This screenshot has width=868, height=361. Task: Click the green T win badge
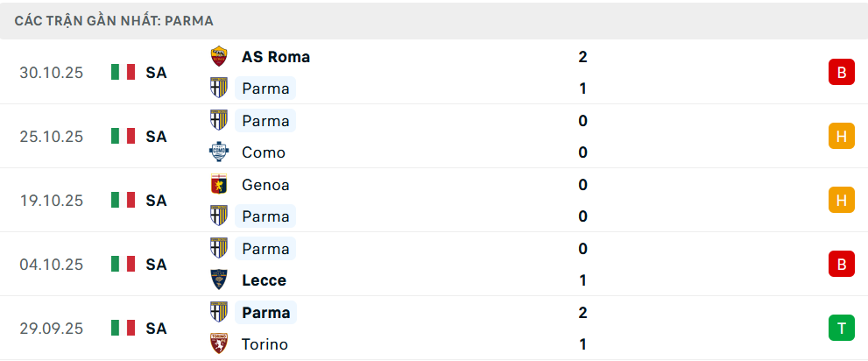[x=841, y=329]
